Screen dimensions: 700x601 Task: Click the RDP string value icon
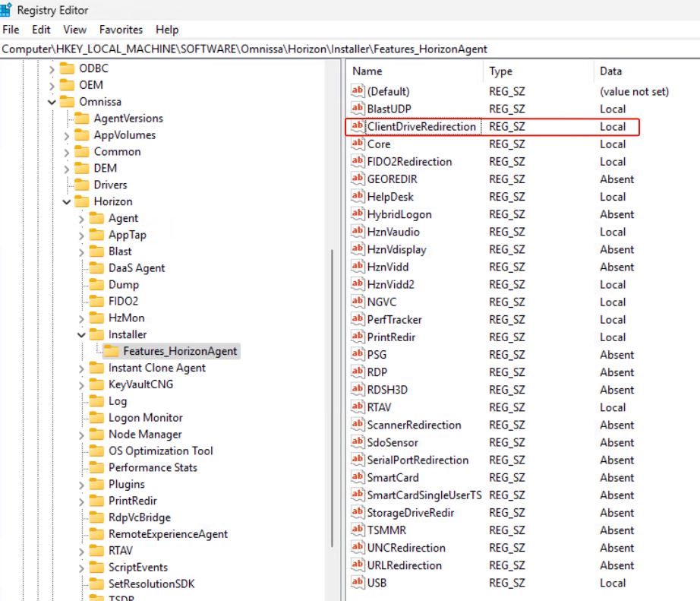tap(358, 372)
